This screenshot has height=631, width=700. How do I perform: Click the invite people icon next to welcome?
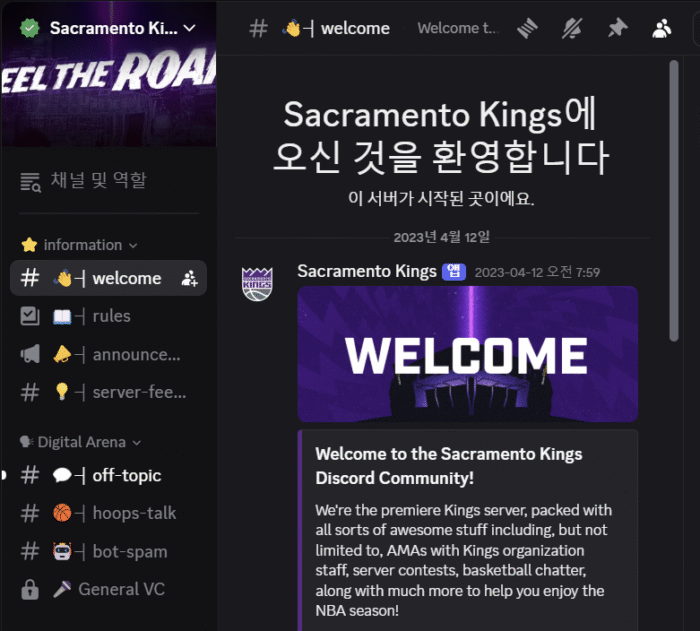[x=189, y=279]
